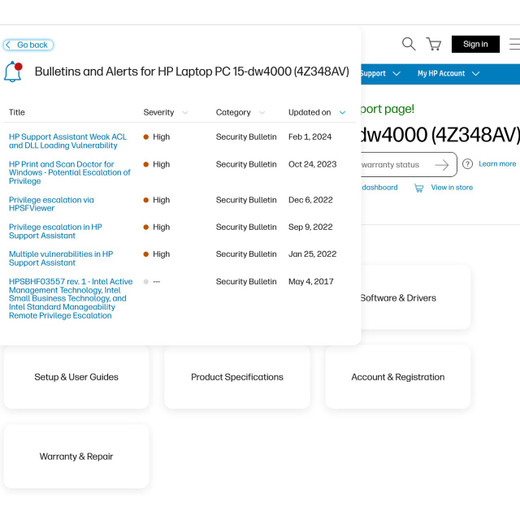520x520 pixels.
Task: Open the hamburger menu icon
Action: coord(514,44)
